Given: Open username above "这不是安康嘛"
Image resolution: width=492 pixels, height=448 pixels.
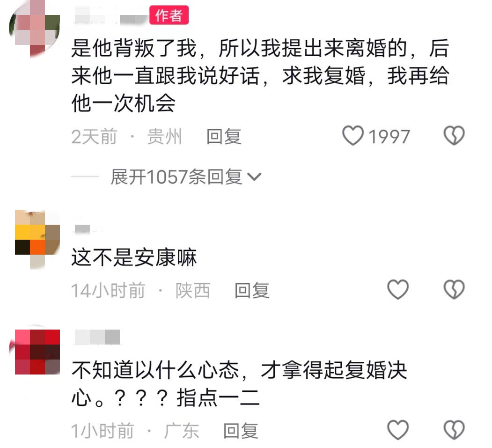Looking at the screenshot, I should point(82,229).
